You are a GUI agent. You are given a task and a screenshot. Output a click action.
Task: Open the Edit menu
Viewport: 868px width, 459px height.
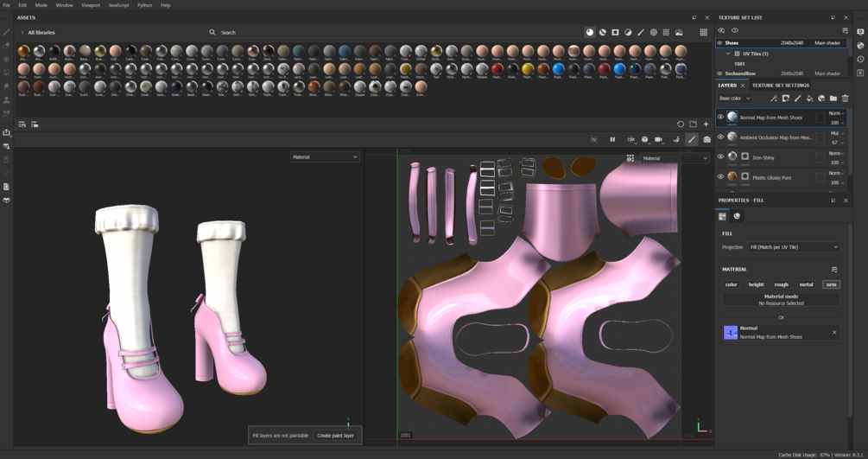[22, 5]
